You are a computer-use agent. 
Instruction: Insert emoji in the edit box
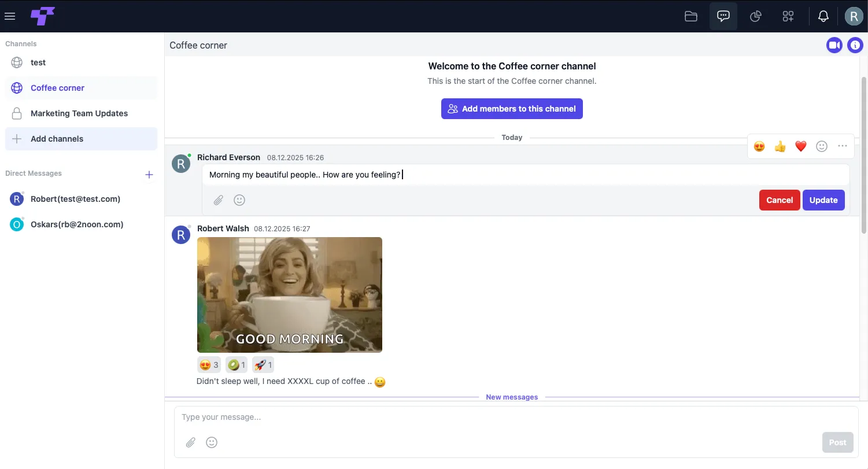click(x=239, y=200)
